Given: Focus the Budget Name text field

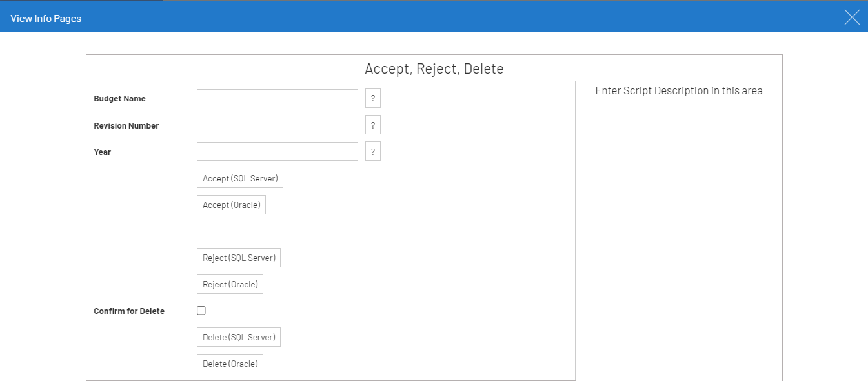Looking at the screenshot, I should pyautogui.click(x=278, y=99).
